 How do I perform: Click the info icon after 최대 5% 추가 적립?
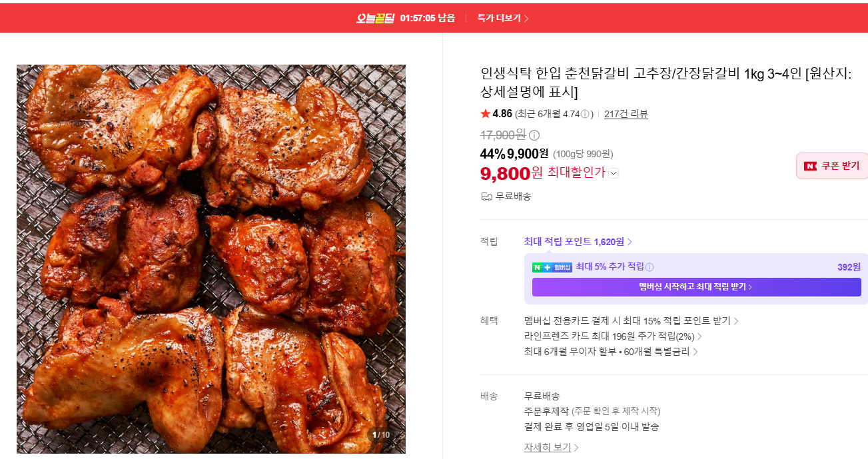tap(650, 267)
